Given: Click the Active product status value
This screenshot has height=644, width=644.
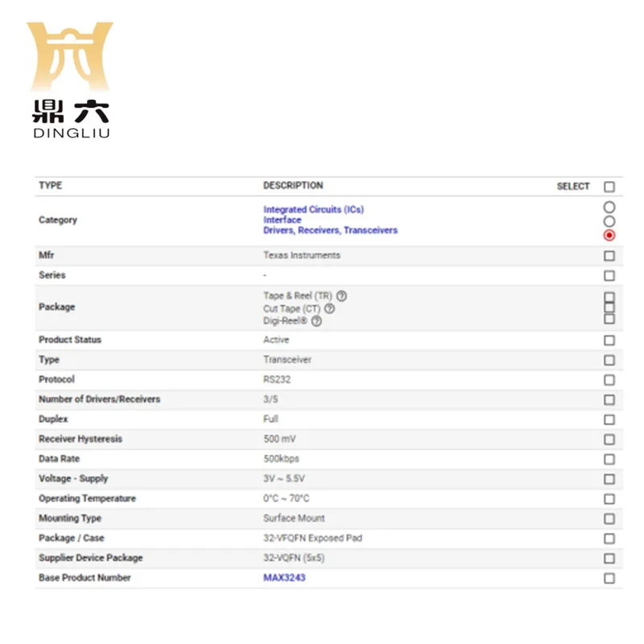Looking at the screenshot, I should coord(276,340).
